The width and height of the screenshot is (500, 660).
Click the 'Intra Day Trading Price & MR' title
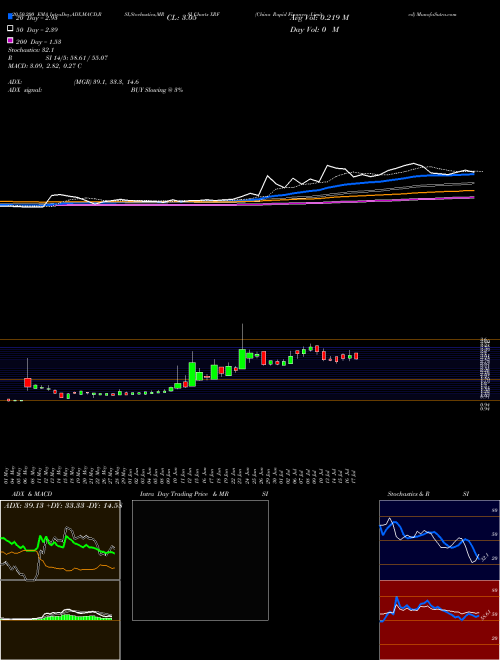point(184,494)
